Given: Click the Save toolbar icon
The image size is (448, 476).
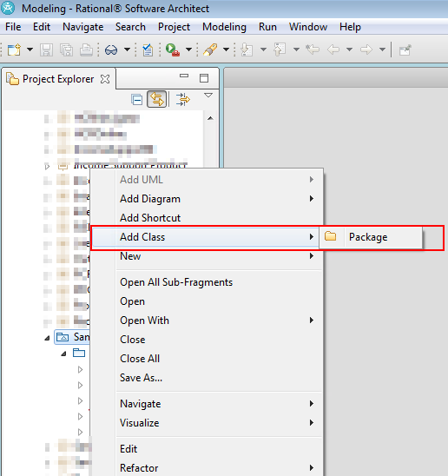Looking at the screenshot, I should click(x=46, y=50).
